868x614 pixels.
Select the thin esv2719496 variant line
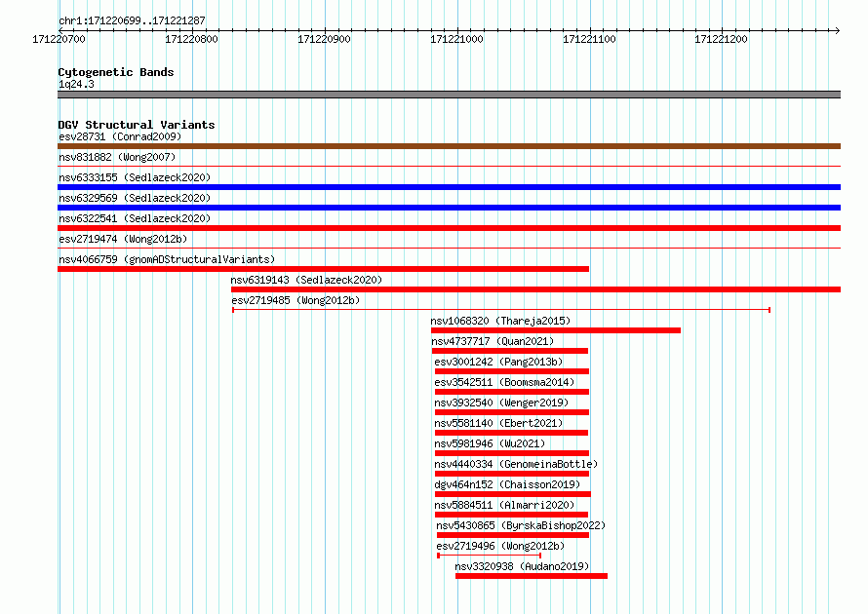coord(489,556)
